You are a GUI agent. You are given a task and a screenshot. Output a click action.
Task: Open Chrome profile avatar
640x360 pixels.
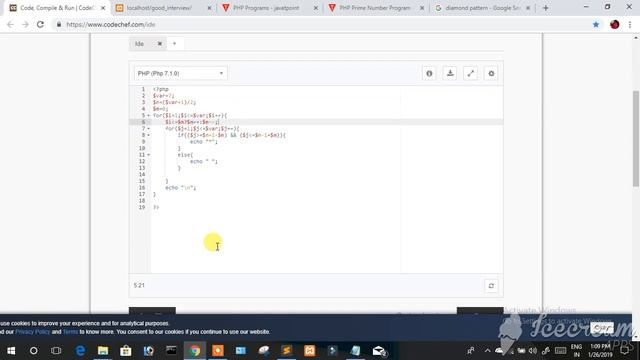(x=615, y=24)
